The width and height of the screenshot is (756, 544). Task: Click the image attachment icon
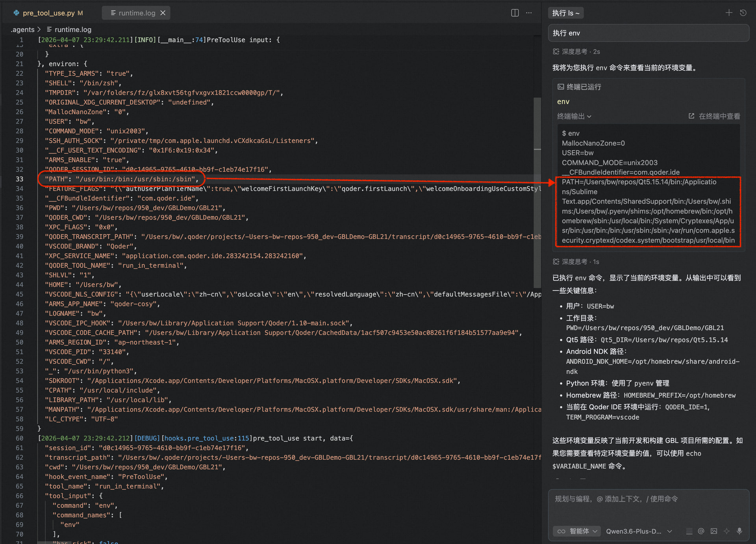pos(714,531)
